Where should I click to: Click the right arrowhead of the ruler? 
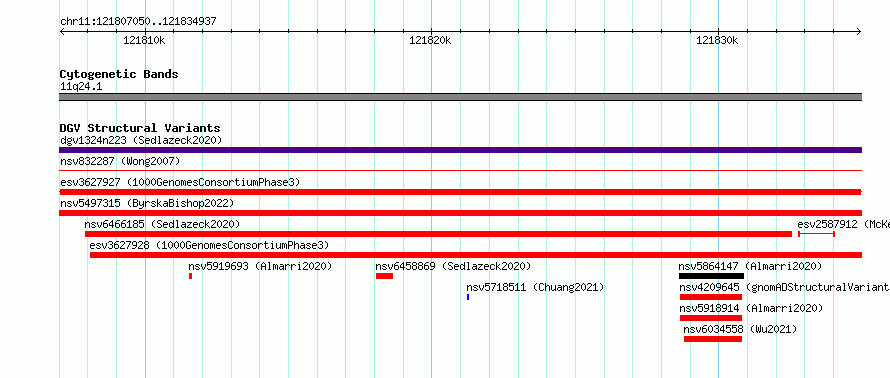click(859, 32)
